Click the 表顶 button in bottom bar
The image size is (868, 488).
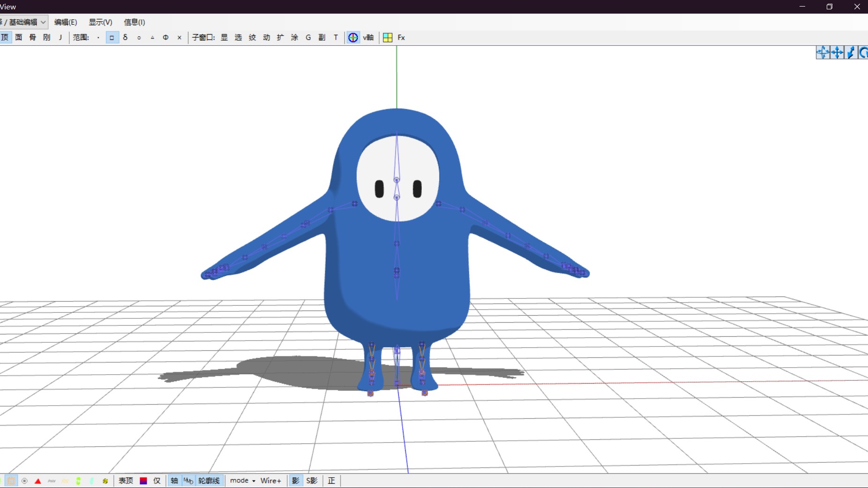126,481
